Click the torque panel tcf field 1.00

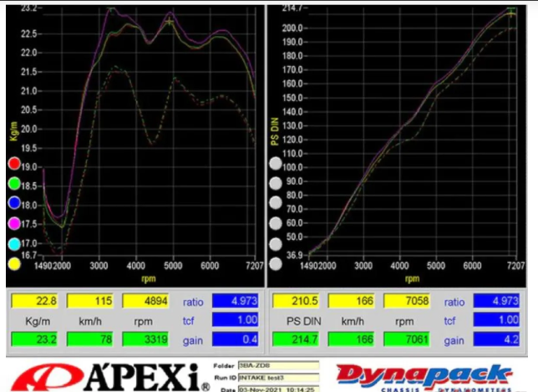[x=235, y=320]
